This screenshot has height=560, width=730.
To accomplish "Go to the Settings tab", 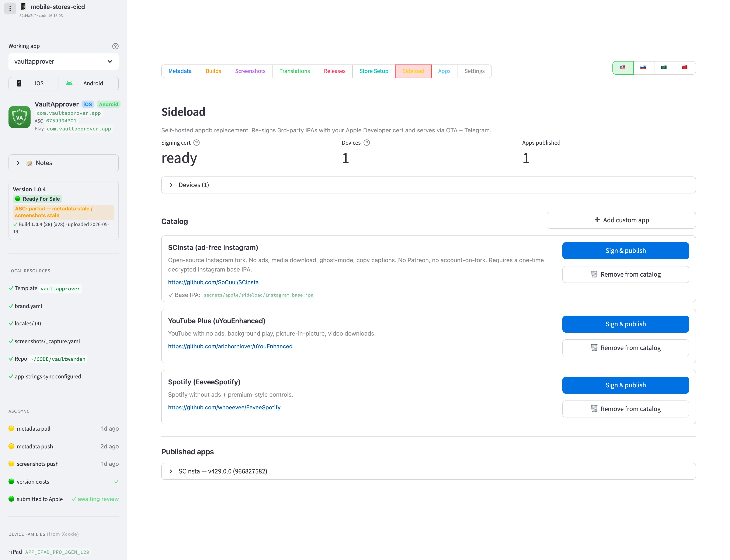I will [x=474, y=71].
